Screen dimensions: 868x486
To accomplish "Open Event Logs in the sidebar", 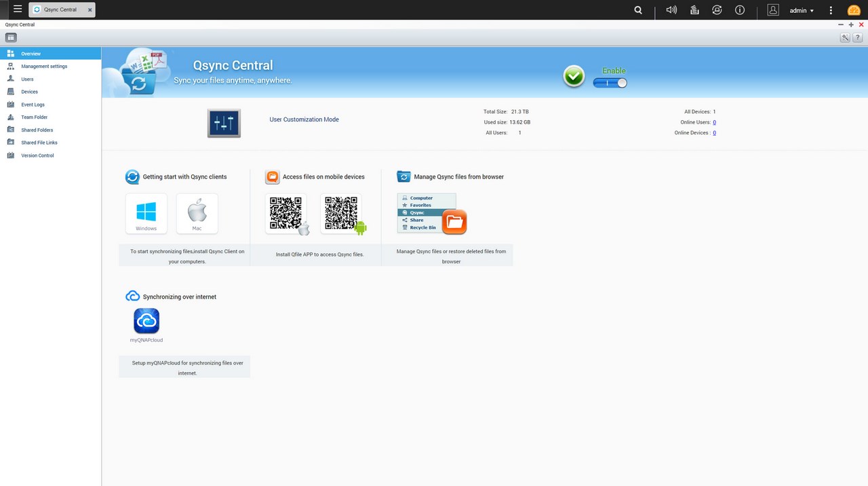I will point(51,105).
